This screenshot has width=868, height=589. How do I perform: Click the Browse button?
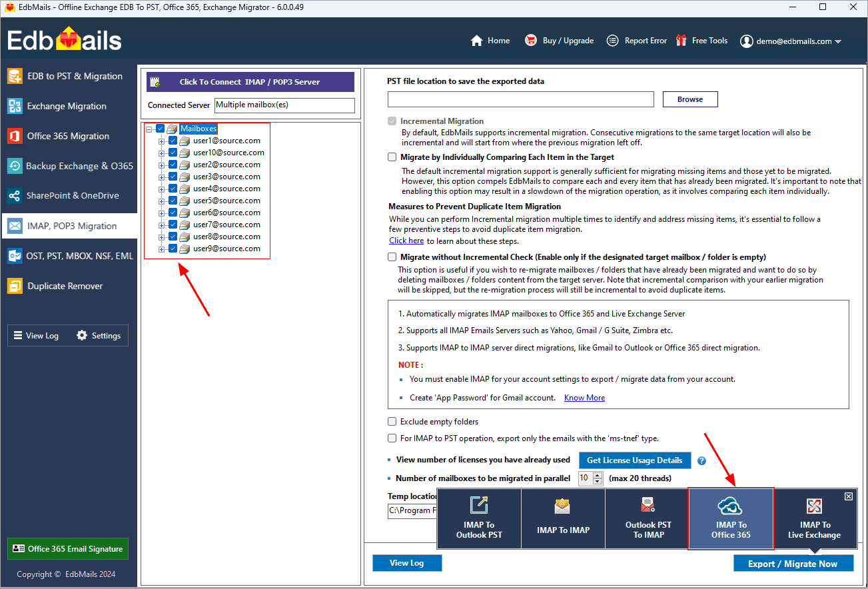point(690,99)
